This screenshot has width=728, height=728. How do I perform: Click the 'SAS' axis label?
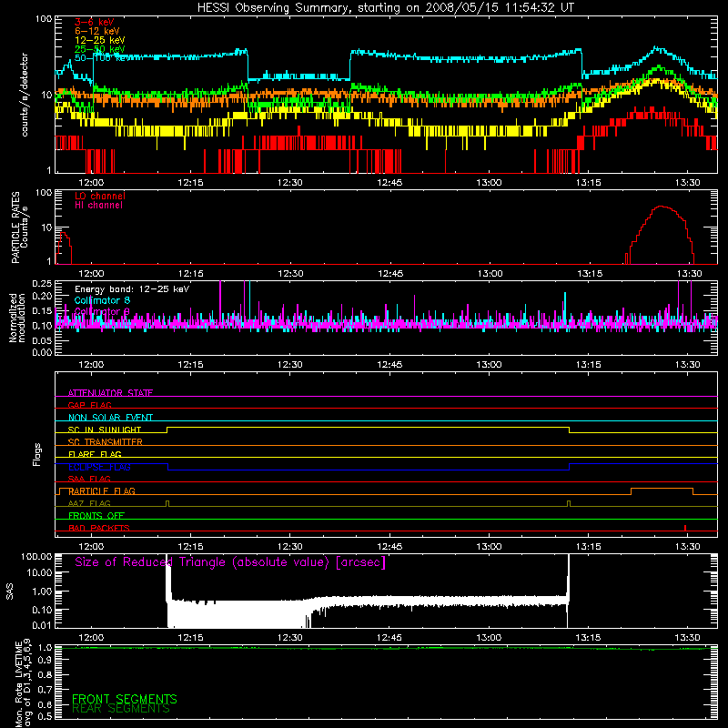pos(10,591)
